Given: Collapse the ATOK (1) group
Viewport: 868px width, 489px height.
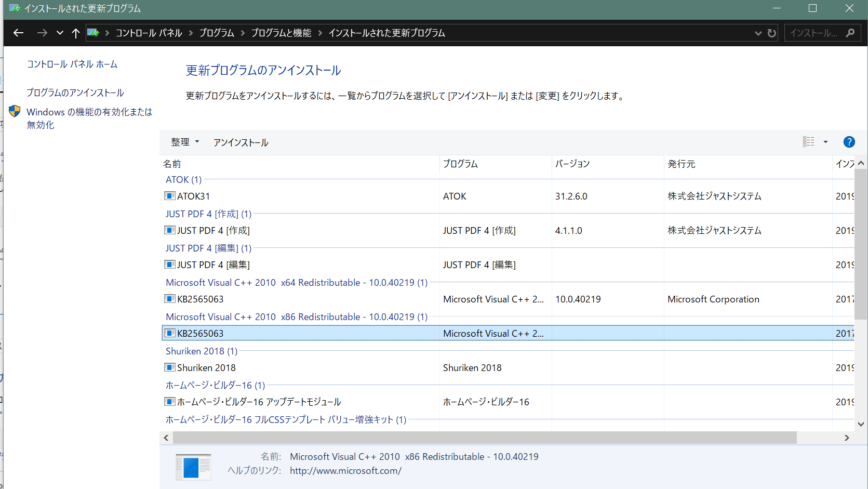Looking at the screenshot, I should [x=183, y=179].
